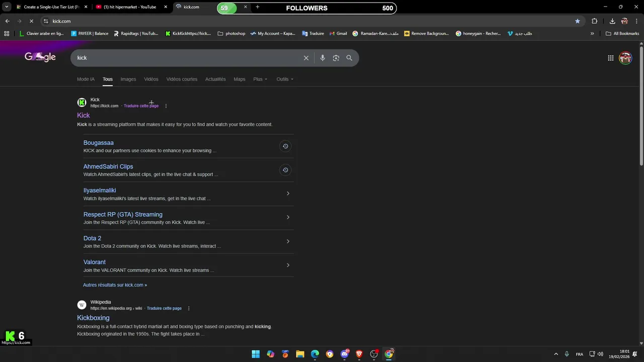Image resolution: width=644 pixels, height=362 pixels.
Task: Click Traduire cette page for the Wikipedia result
Action: click(164, 308)
